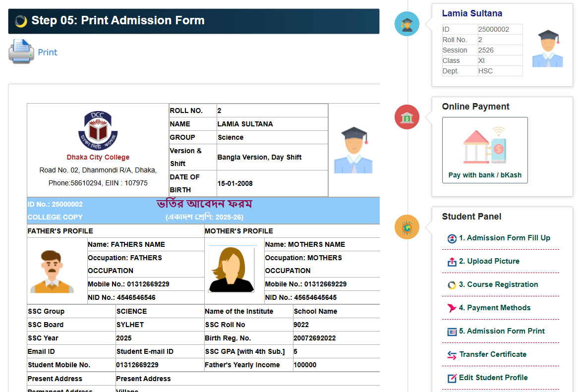The width and height of the screenshot is (582, 392).
Task: Click the bank and phone payment illustration
Action: pyautogui.click(x=484, y=146)
